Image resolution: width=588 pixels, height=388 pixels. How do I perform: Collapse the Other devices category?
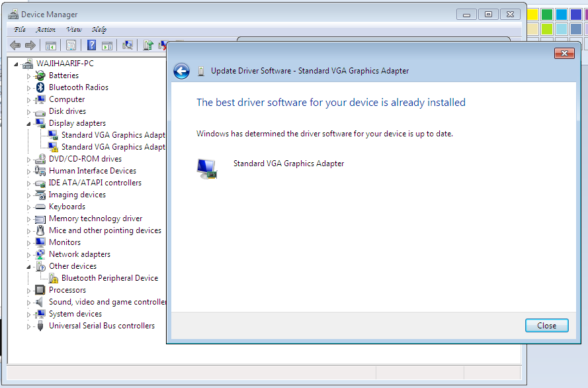[x=28, y=267]
